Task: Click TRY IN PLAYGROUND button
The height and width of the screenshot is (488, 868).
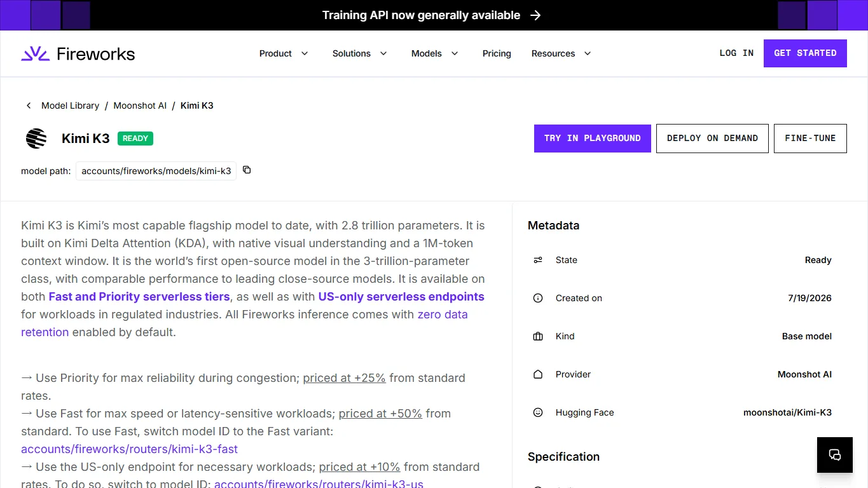Action: click(593, 139)
